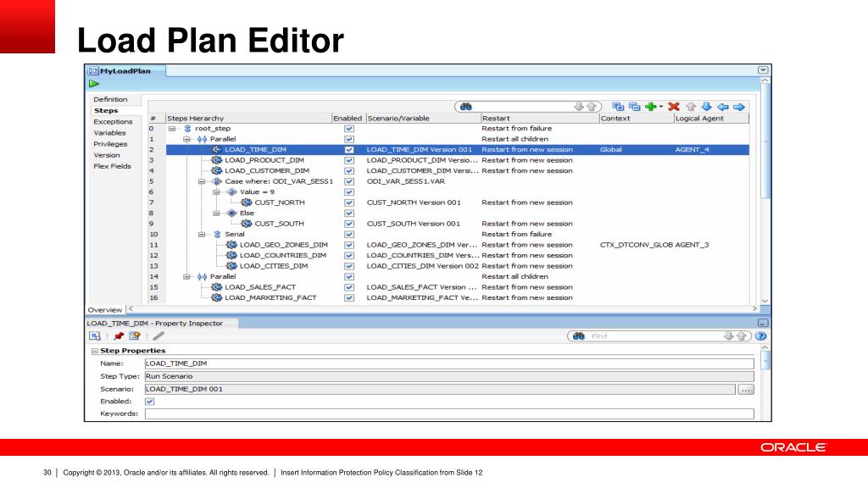This screenshot has height=488, width=868.
Task: Collapse the root_step tree node
Action: (x=172, y=129)
